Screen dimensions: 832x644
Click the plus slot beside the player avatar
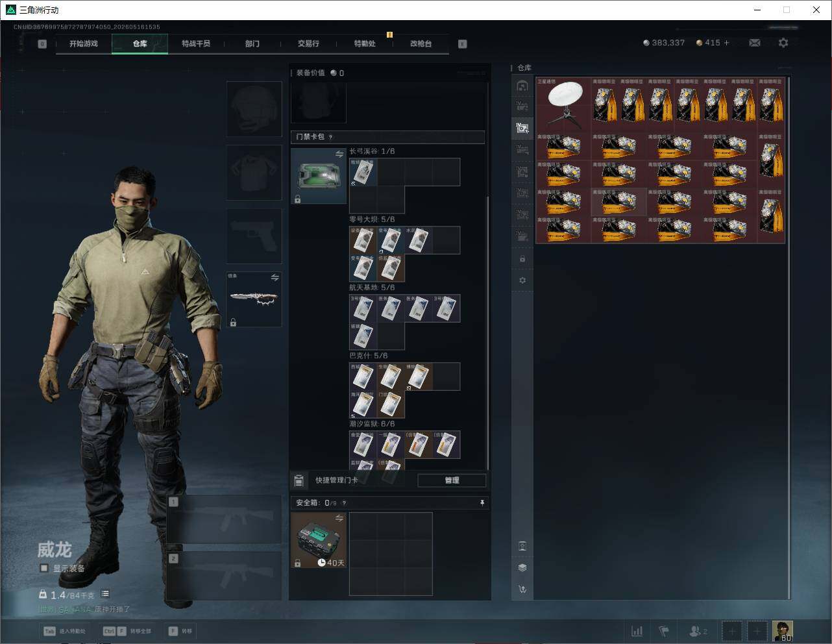(x=757, y=631)
